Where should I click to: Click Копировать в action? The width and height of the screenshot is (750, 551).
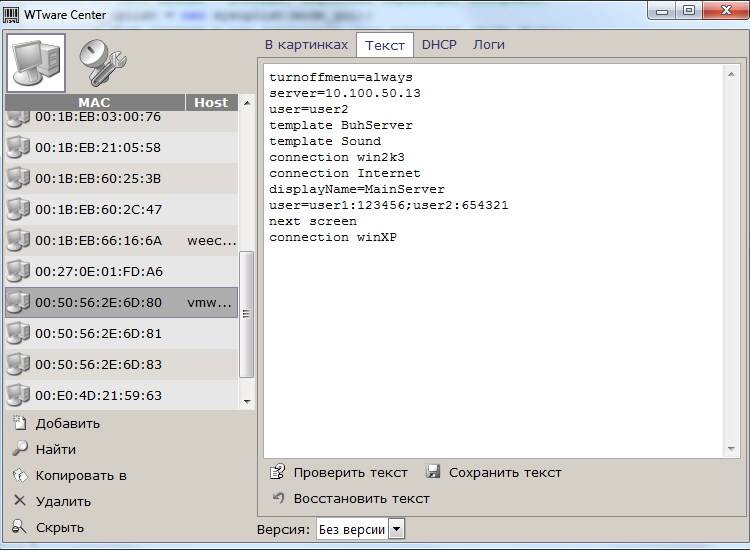(81, 475)
